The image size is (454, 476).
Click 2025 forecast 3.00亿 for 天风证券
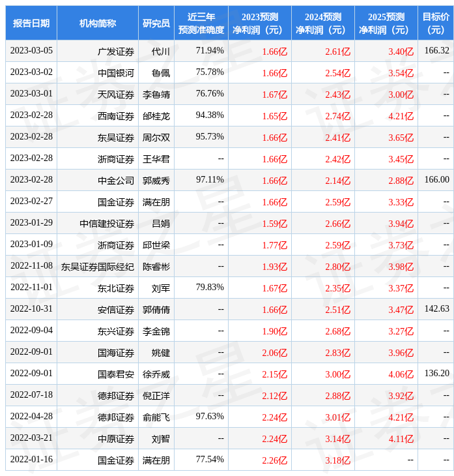coord(401,95)
